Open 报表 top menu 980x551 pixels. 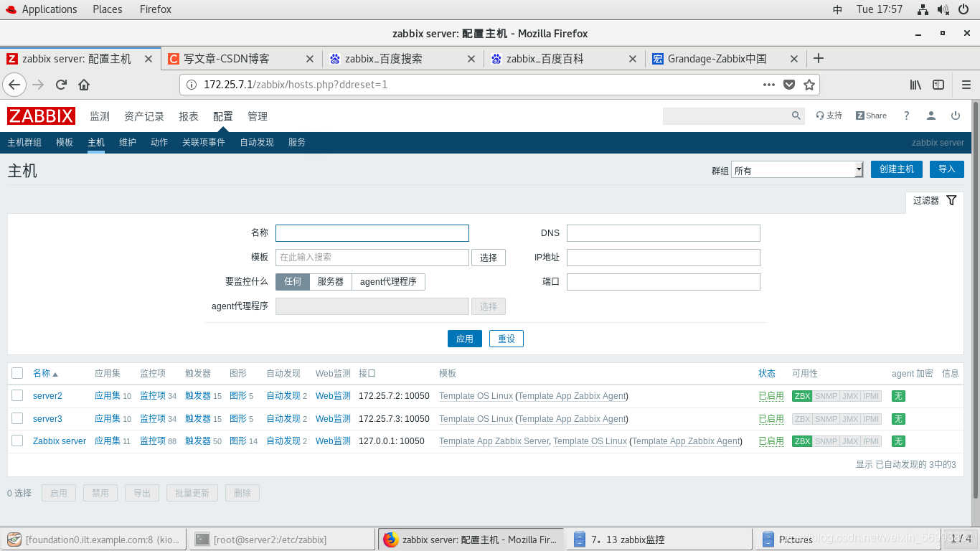tap(189, 116)
